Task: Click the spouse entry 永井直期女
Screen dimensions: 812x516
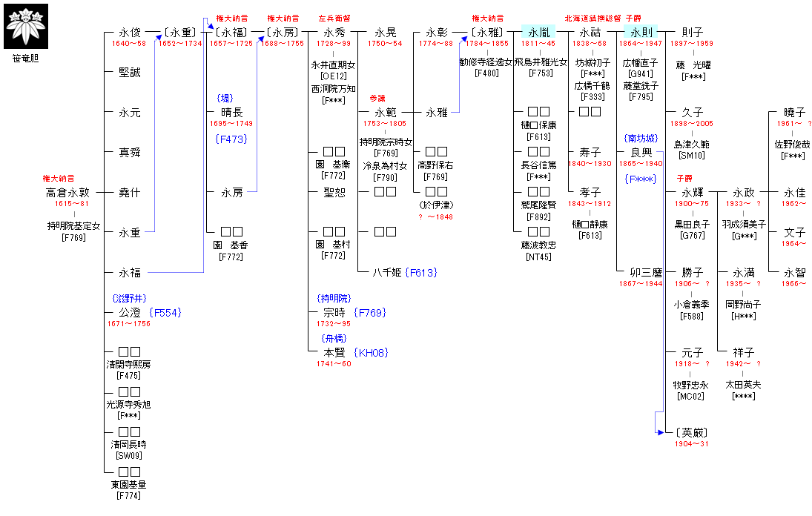Action: (333, 65)
